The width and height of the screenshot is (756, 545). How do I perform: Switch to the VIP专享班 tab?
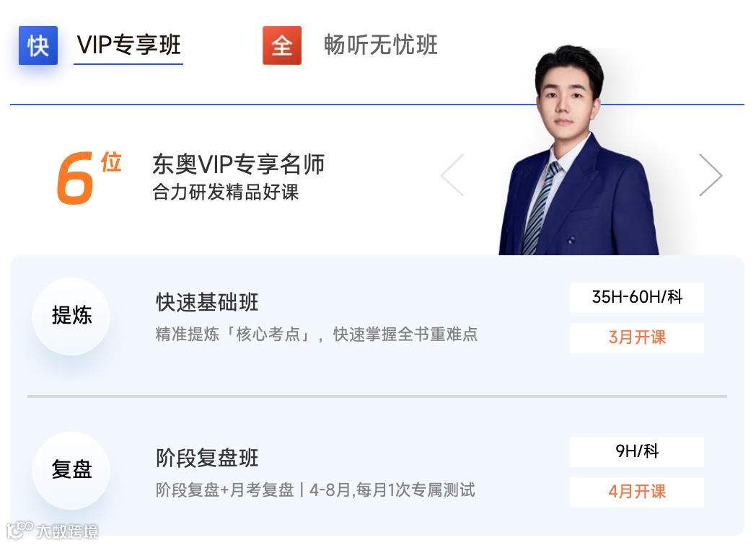(x=128, y=45)
